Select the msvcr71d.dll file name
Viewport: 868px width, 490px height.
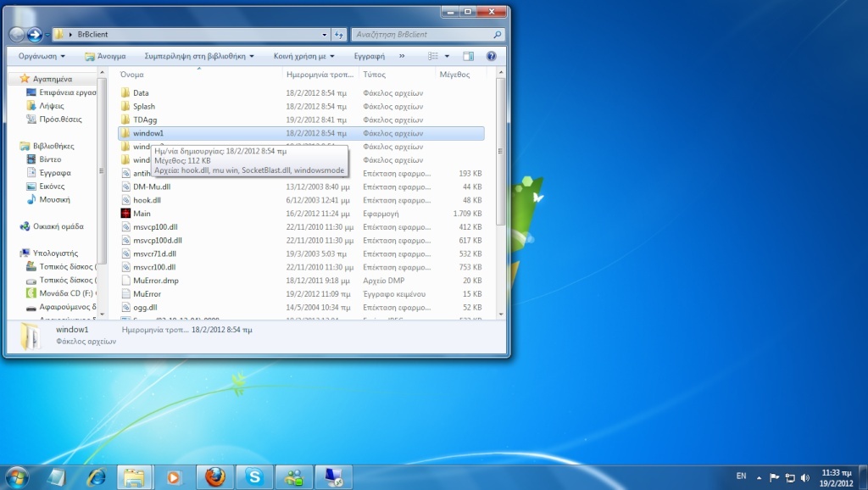point(154,253)
